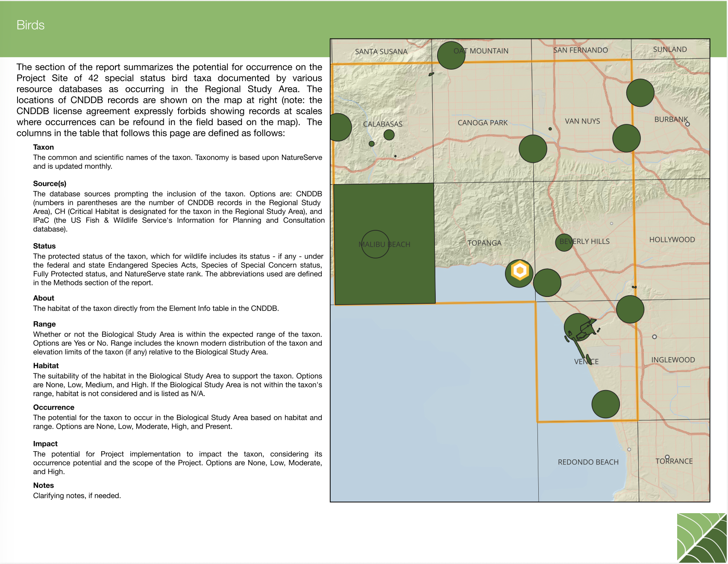728x564 pixels.
Task: Click the yellow hexagon project site marker
Action: [x=520, y=270]
